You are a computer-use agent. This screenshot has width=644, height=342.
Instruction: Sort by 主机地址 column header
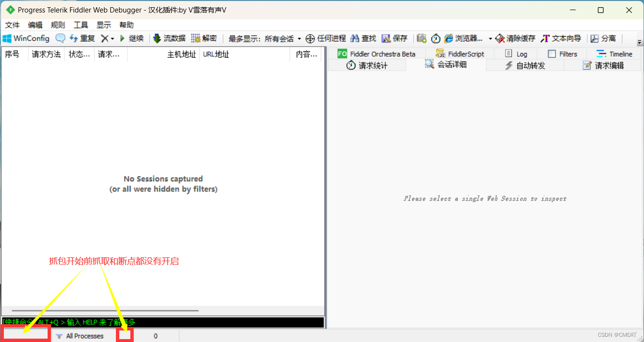pos(164,54)
